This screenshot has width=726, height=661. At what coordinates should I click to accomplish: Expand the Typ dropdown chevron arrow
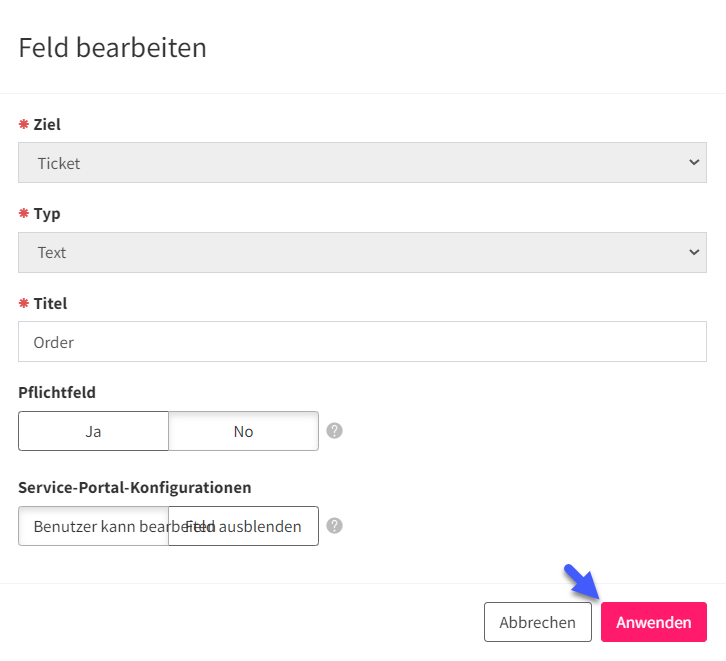click(694, 252)
